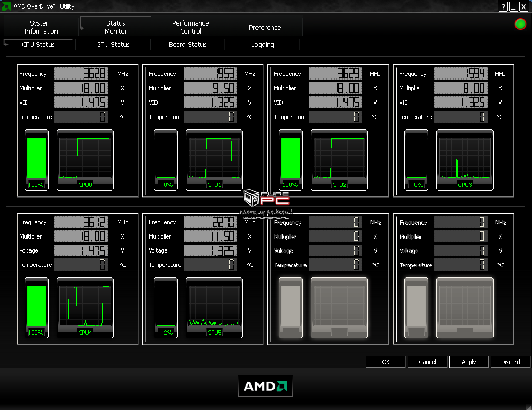Select the Logging sub-tab
This screenshot has width=532, height=410.
pos(263,44)
